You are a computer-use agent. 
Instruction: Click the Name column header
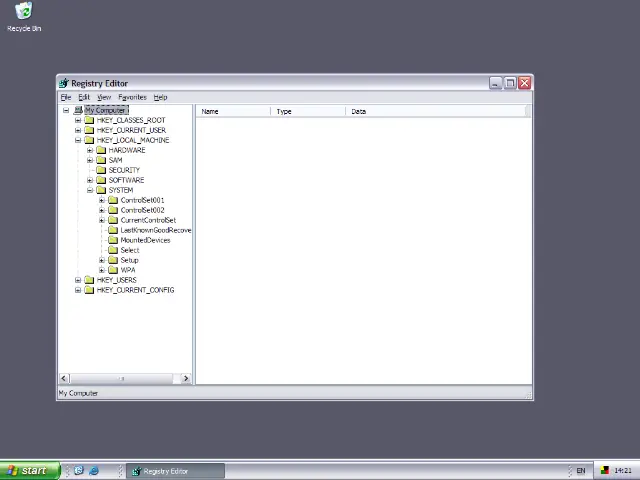pyautogui.click(x=233, y=111)
